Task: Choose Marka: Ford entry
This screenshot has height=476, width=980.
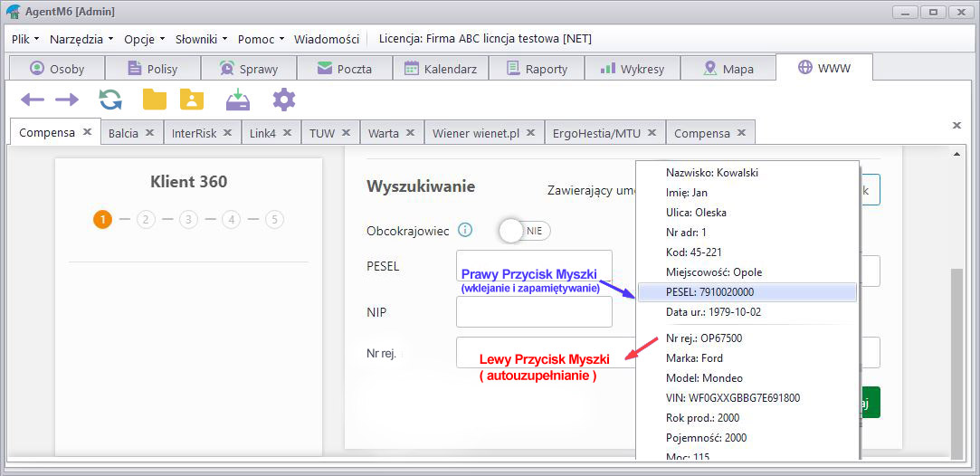Action: (747, 358)
